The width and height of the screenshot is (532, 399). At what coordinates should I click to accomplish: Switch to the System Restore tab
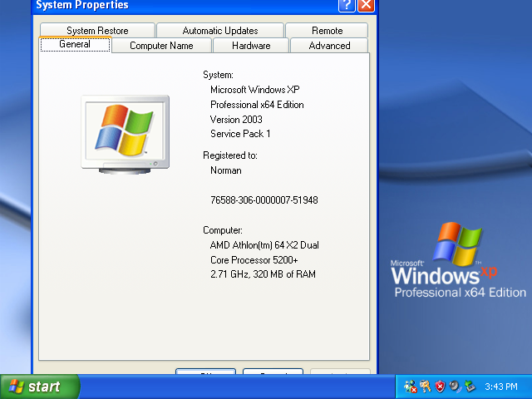[x=97, y=31]
